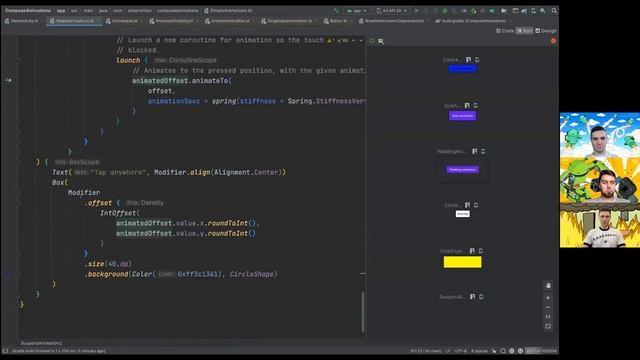Viewport: 640px width, 360px height.
Task: Click ComposeAnimations project breadcrumb
Action: click(28, 11)
